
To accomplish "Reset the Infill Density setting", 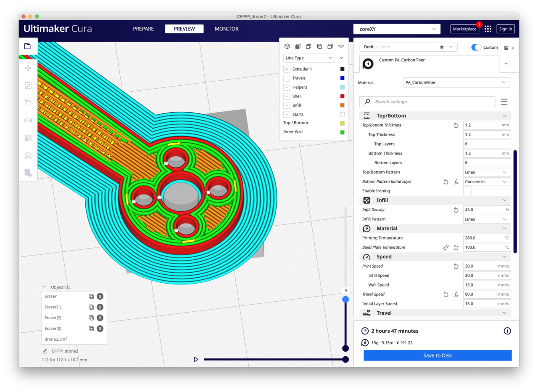I will (x=456, y=210).
